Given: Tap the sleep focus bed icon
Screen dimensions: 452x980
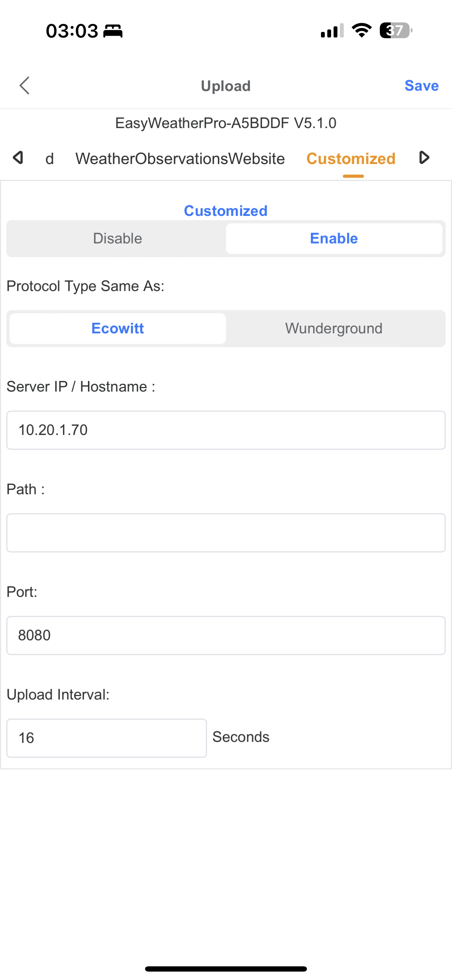Looking at the screenshot, I should pos(113,31).
